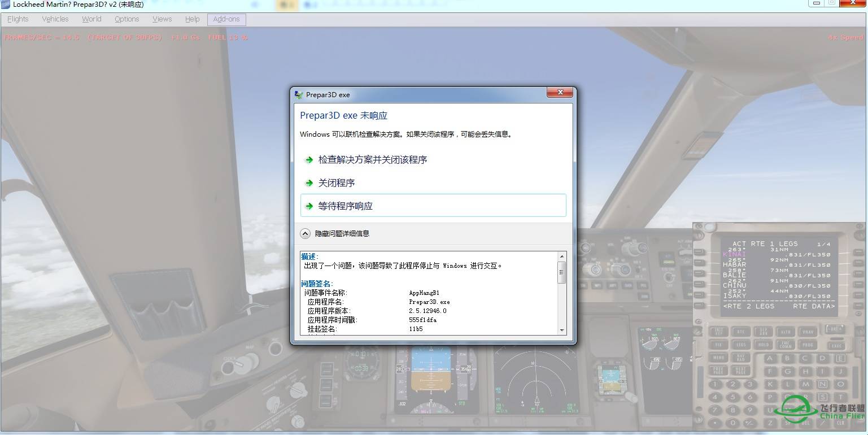This screenshot has height=435, width=868.
Task: Open the Flights menu
Action: pos(18,19)
